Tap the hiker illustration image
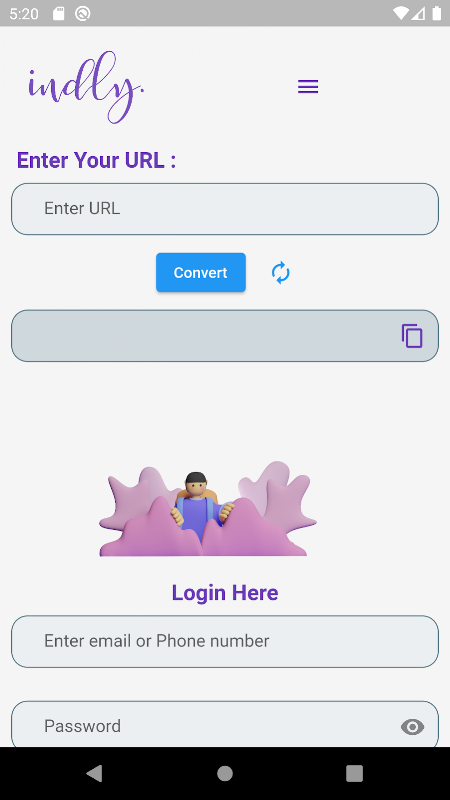Image resolution: width=450 pixels, height=800 pixels. pyautogui.click(x=208, y=509)
